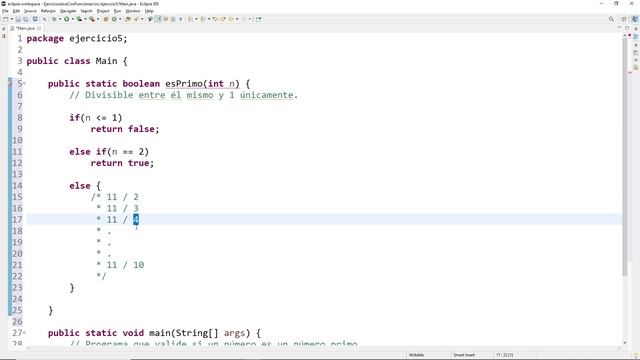Click the Pin Editor icon

(258, 19)
